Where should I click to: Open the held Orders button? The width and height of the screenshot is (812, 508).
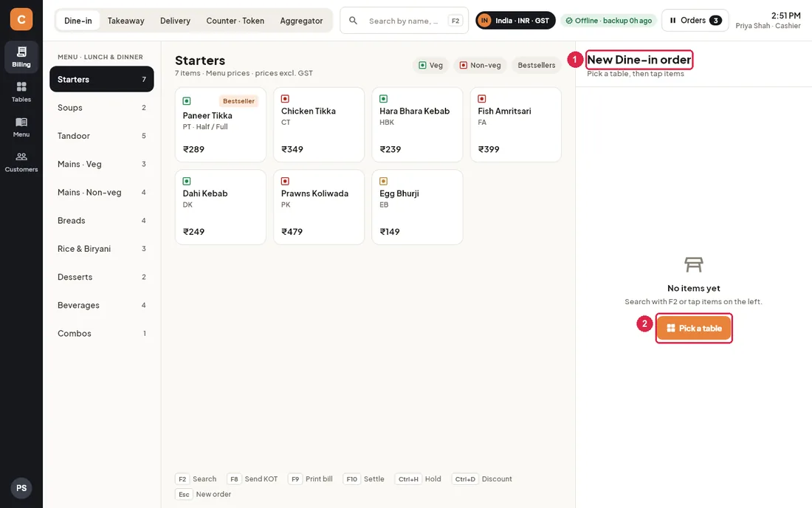tap(695, 21)
